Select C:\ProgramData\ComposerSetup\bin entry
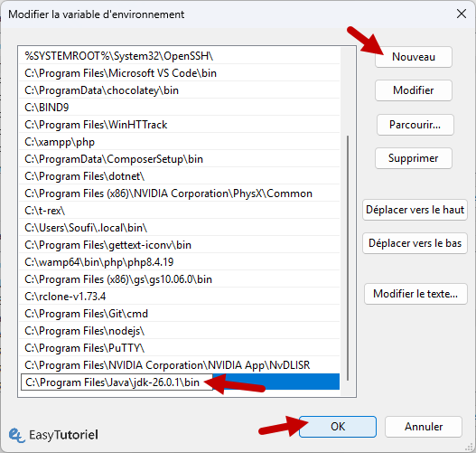Screen dimensions: 476x453 180,159
